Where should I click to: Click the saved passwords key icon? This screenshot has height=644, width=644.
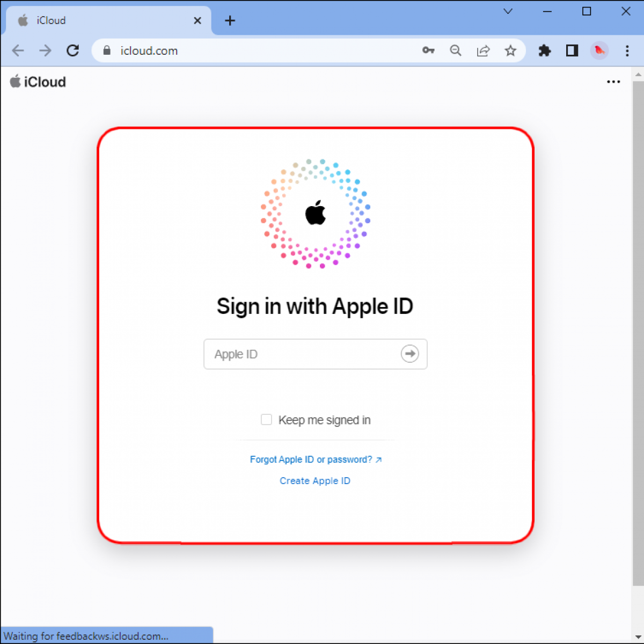[x=428, y=50]
